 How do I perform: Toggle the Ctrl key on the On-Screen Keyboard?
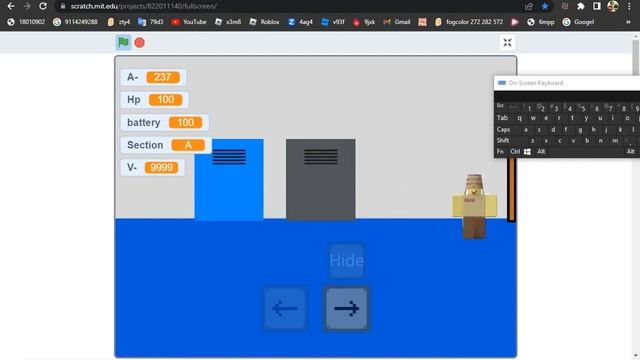[x=515, y=151]
